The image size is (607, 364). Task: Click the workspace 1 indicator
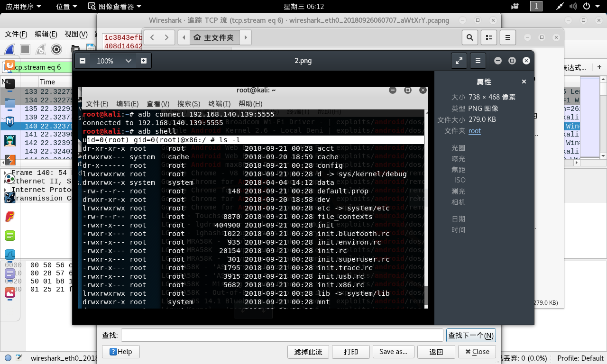pos(536,6)
